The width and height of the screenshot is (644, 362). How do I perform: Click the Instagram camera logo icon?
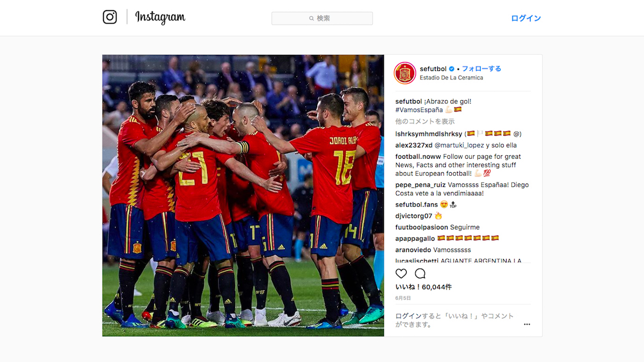coord(109,17)
